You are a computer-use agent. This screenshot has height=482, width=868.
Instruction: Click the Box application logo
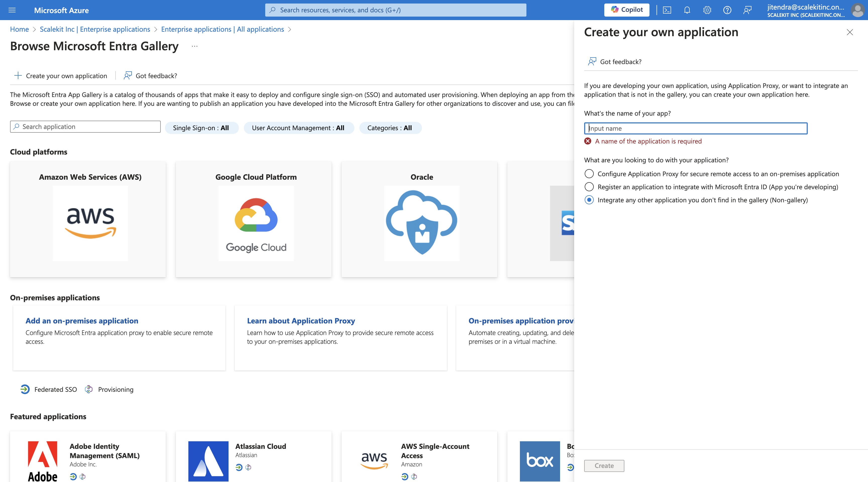[540, 461]
